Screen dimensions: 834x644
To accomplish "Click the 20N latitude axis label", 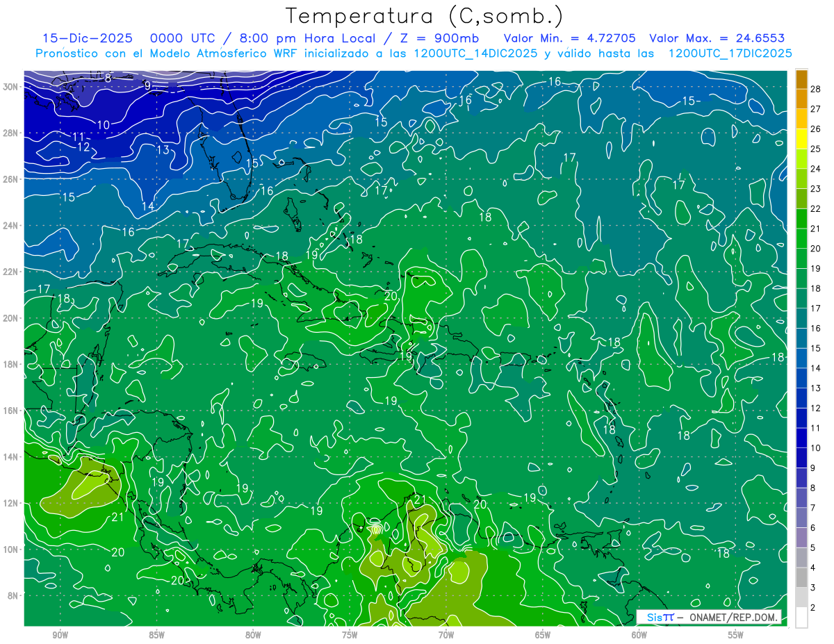I will point(10,318).
